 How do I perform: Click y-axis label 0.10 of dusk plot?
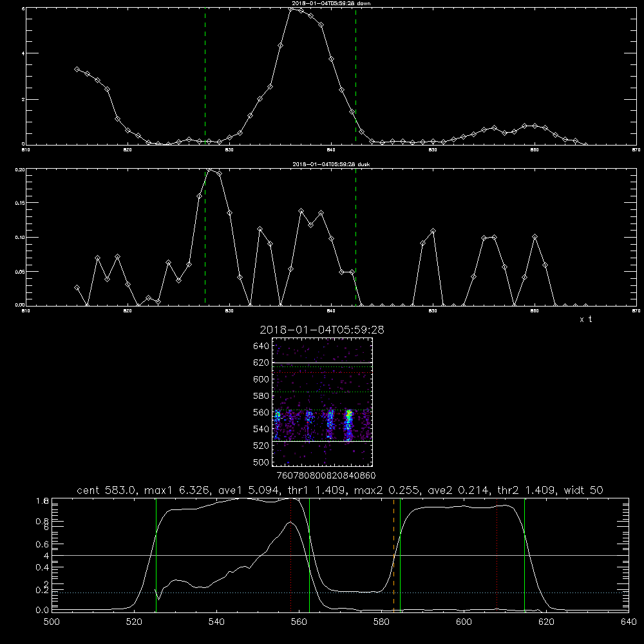coord(20,238)
